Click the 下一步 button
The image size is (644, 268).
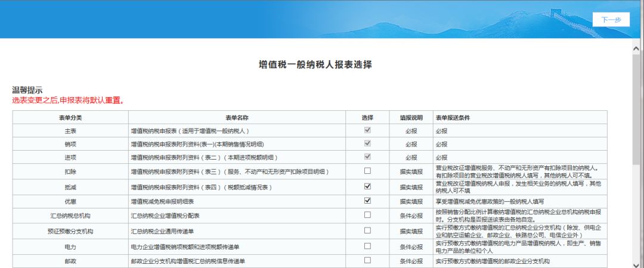(611, 20)
